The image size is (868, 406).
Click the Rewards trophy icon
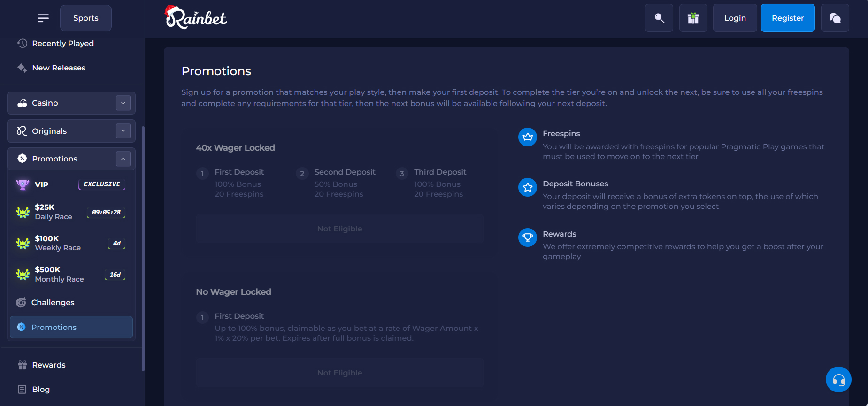click(x=528, y=237)
